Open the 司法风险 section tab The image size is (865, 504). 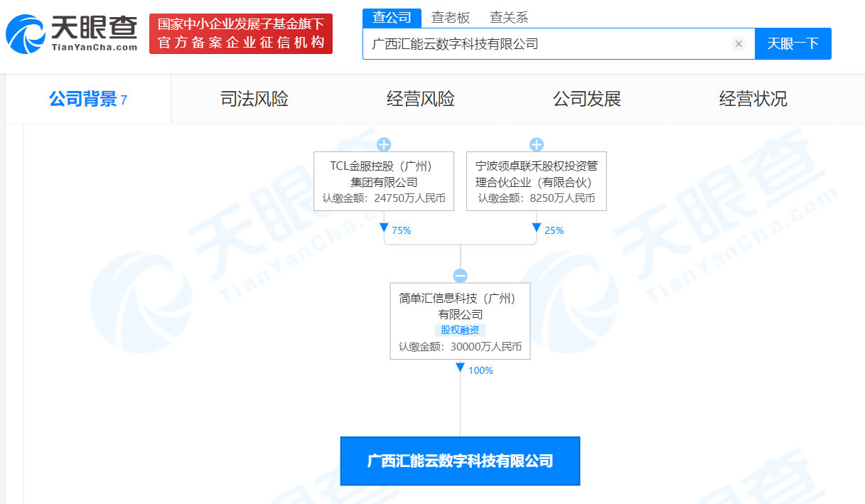[x=254, y=99]
